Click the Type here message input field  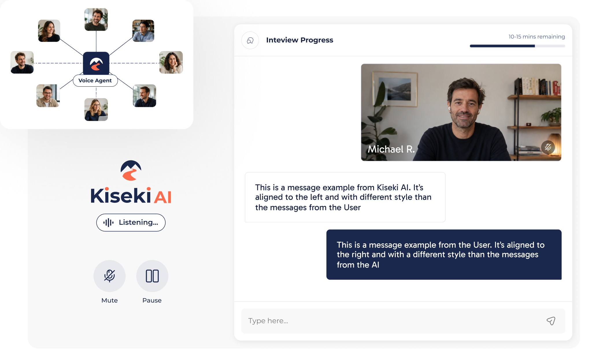pyautogui.click(x=403, y=321)
